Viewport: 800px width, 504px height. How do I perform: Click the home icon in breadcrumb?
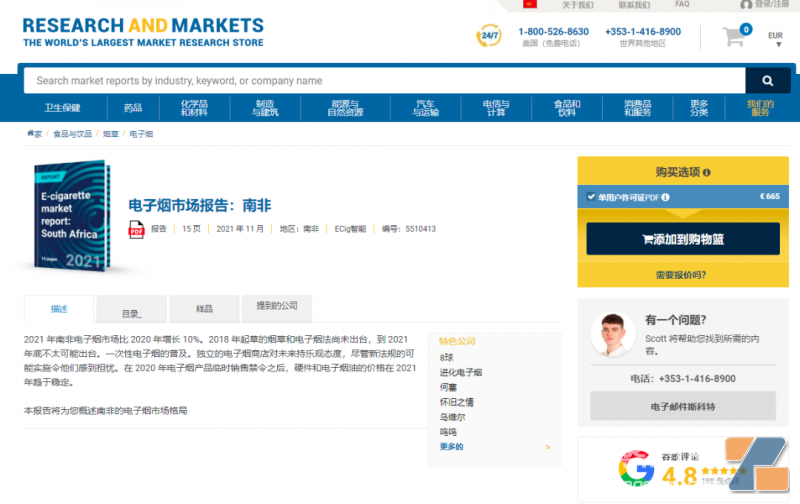31,134
